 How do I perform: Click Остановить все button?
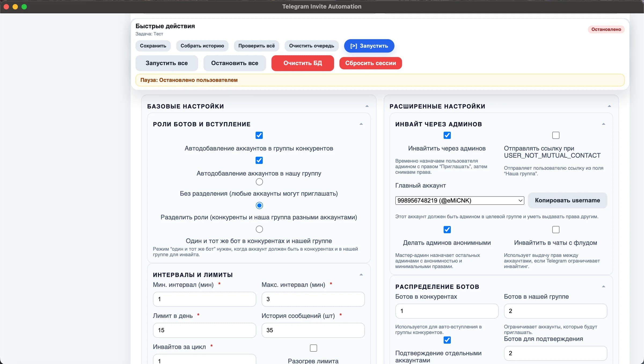235,63
